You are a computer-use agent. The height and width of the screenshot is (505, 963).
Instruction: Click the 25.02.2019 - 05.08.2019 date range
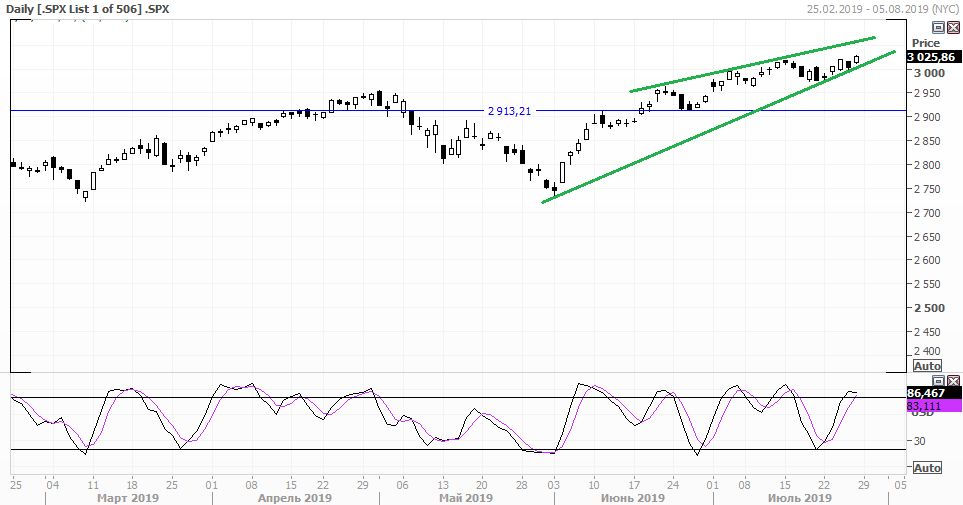click(882, 9)
